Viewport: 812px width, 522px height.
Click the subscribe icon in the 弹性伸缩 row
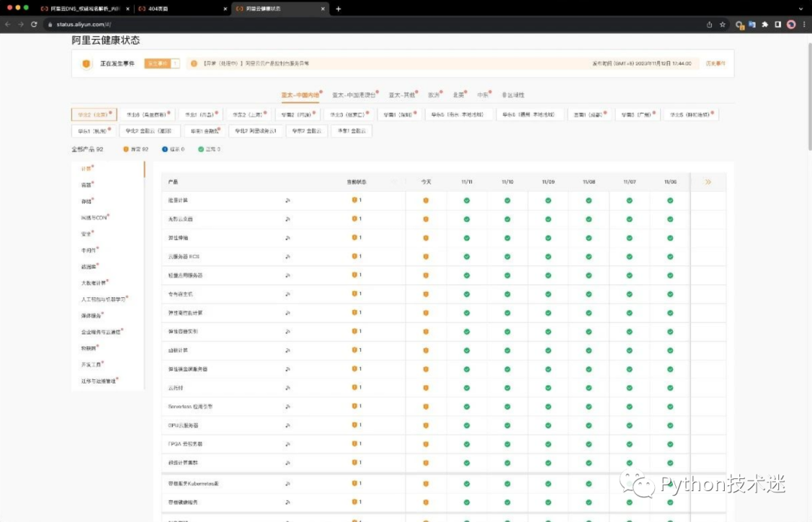(x=287, y=238)
